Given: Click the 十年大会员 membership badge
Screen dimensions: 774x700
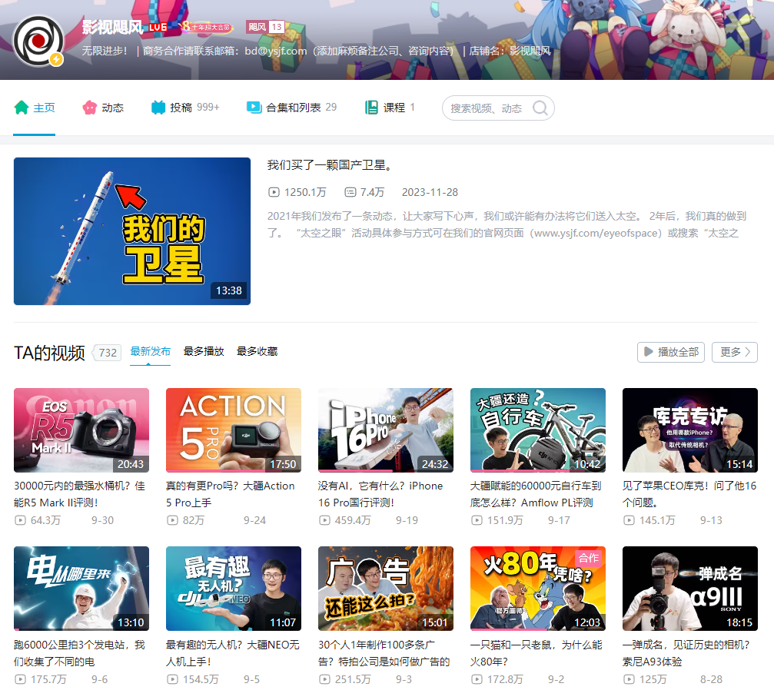Looking at the screenshot, I should [x=206, y=27].
